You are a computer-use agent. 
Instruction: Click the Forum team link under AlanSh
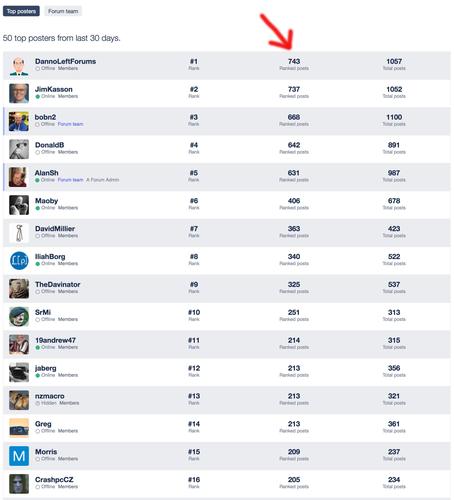pyautogui.click(x=70, y=180)
